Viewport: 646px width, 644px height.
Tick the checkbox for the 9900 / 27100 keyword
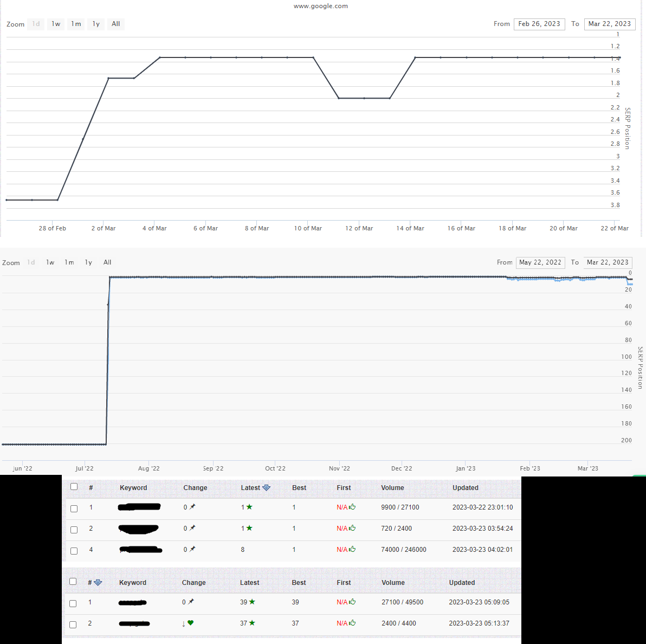pos(74,508)
